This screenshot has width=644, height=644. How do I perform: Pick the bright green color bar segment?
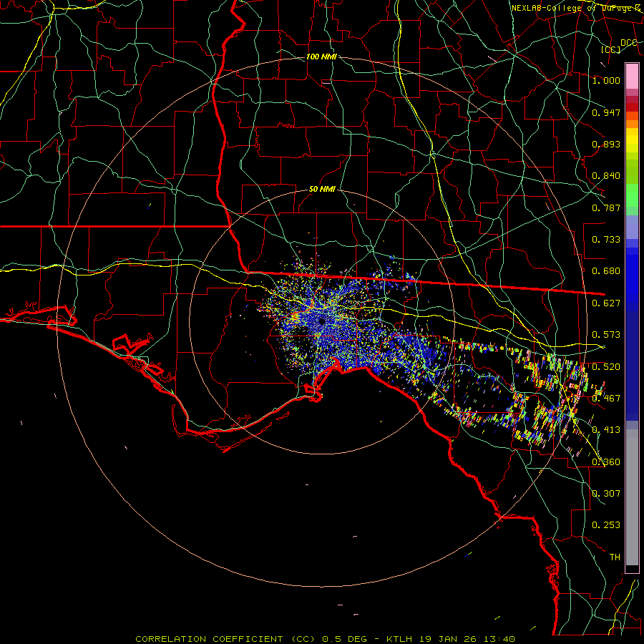632,195
